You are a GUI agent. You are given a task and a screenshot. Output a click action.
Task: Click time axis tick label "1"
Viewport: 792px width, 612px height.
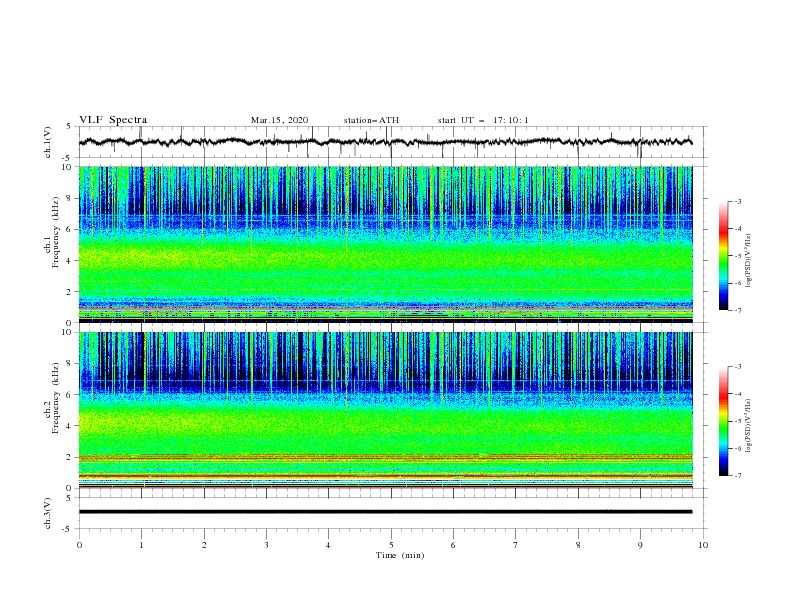(141, 545)
